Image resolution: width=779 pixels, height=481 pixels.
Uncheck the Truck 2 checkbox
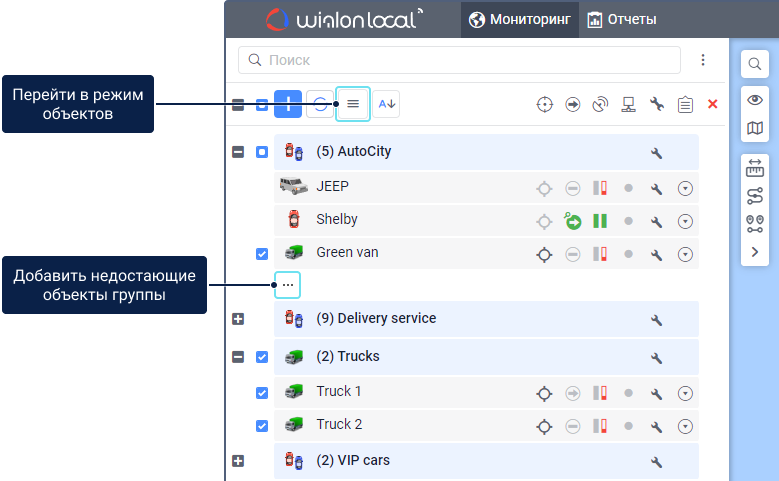(262, 426)
